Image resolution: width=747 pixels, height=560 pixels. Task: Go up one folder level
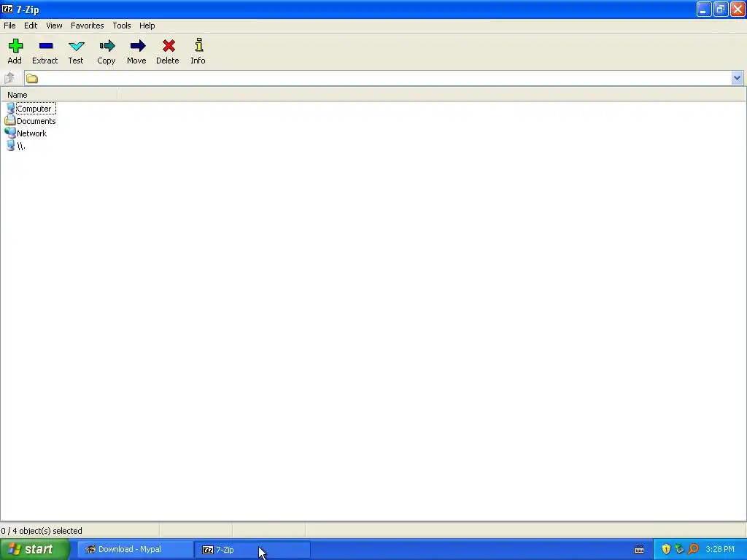[x=9, y=77]
